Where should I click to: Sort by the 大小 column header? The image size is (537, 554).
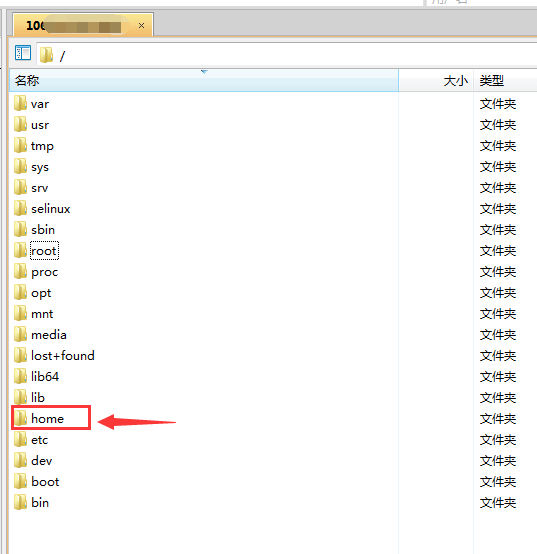point(436,81)
